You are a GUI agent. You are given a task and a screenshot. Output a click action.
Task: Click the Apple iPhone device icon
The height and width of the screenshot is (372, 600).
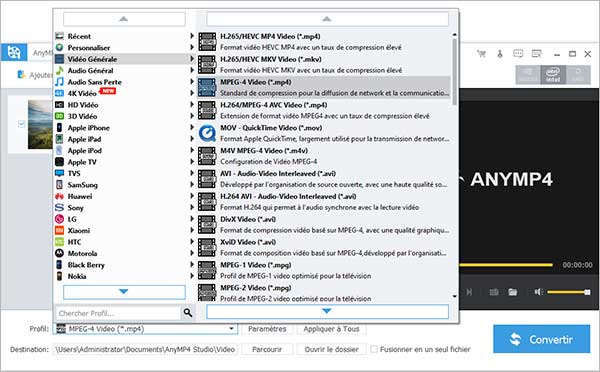59,127
